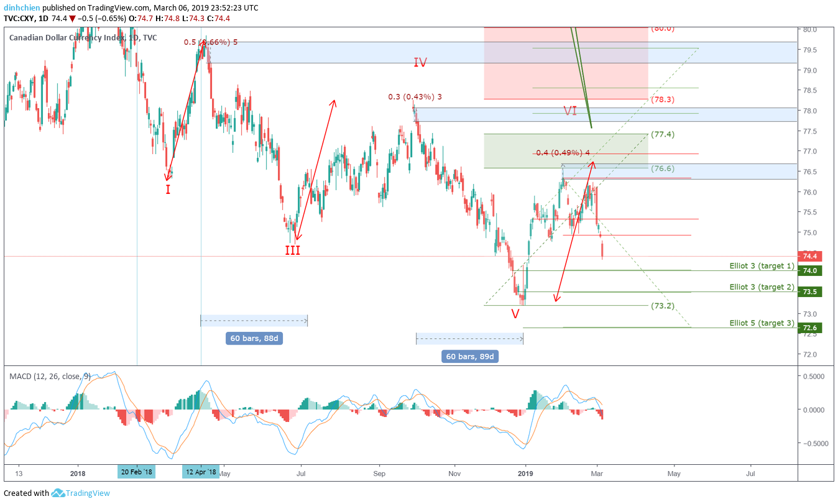Screen dimensions: 838x504
Task: Click the 0.3 (0.43%) 3 annotation
Action: [x=415, y=97]
